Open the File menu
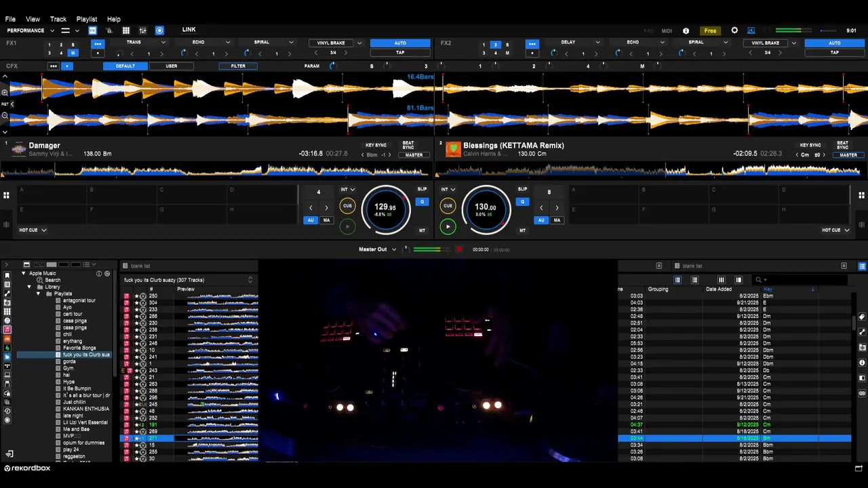 click(x=10, y=19)
